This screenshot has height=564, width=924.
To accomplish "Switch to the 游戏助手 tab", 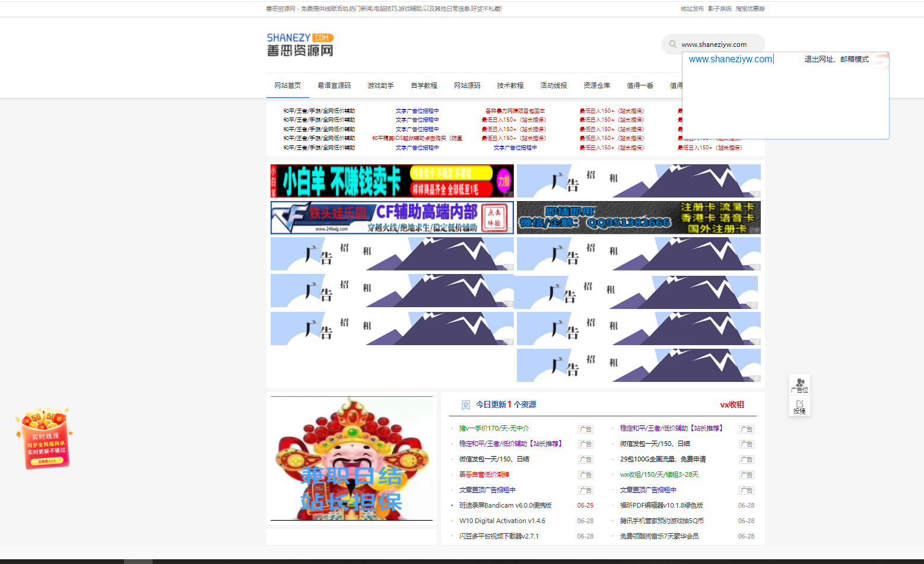I will click(380, 85).
